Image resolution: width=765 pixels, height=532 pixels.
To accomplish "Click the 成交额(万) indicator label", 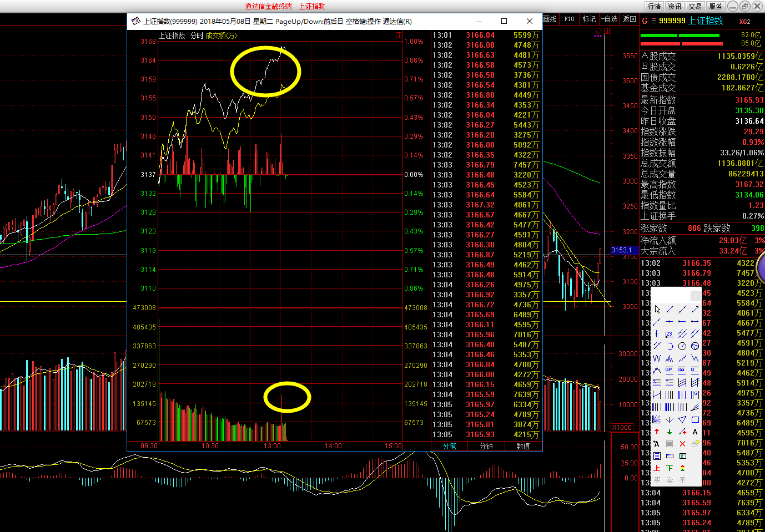I will click(221, 36).
